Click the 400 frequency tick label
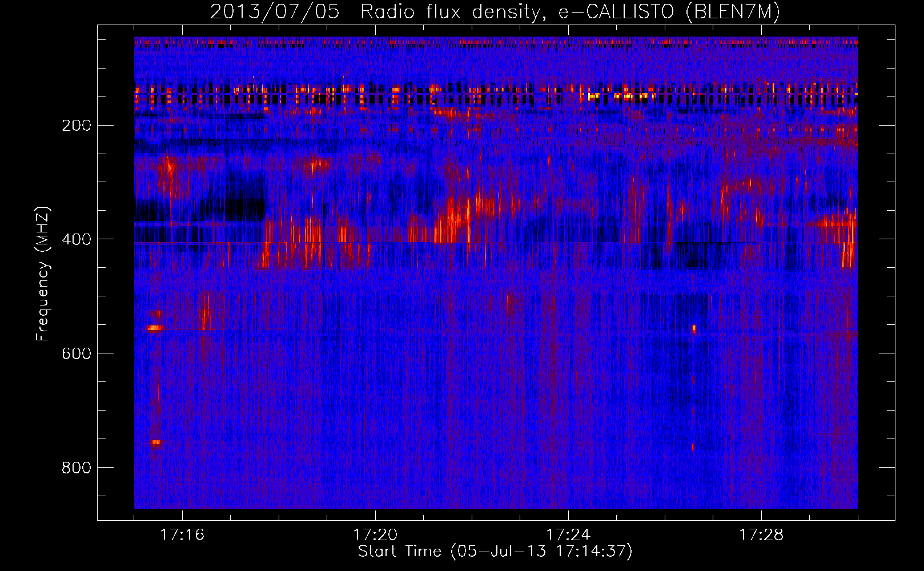Screen dimensions: 924x571 [76, 239]
